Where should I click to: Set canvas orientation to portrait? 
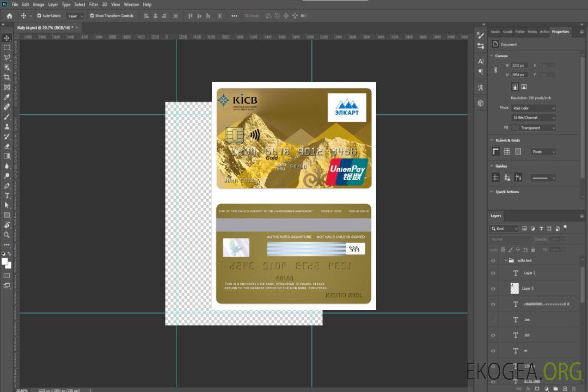515,87
